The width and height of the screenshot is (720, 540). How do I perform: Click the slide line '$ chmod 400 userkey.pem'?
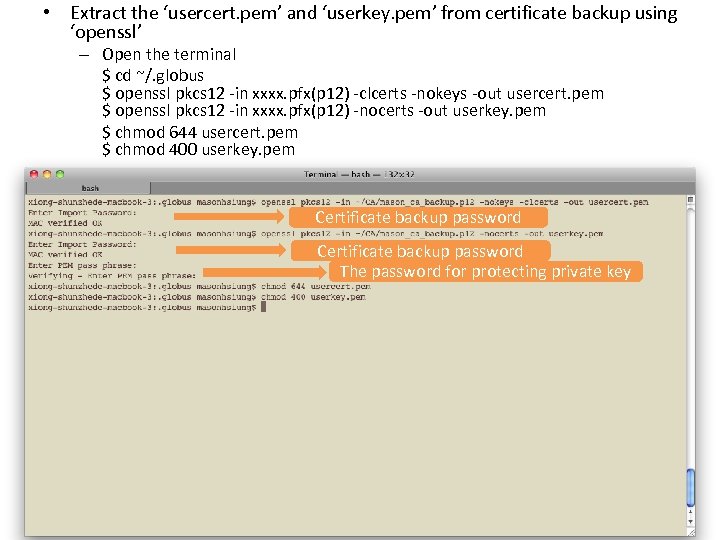click(198, 150)
